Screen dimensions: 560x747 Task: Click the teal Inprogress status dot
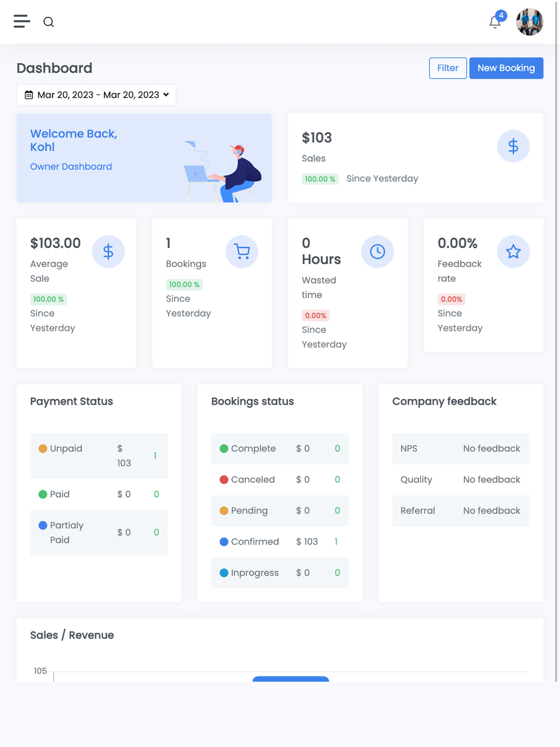point(224,573)
